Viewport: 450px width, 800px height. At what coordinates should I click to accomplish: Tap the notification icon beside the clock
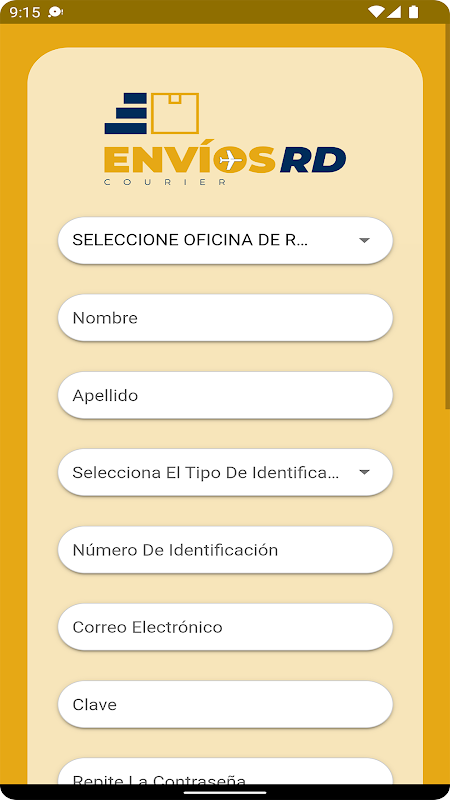point(55,12)
